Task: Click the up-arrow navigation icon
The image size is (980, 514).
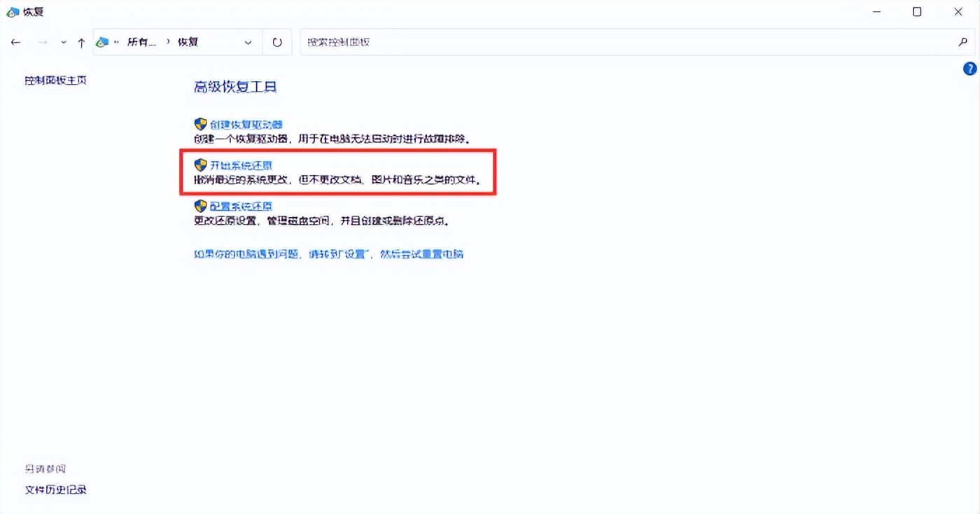Action: click(81, 42)
